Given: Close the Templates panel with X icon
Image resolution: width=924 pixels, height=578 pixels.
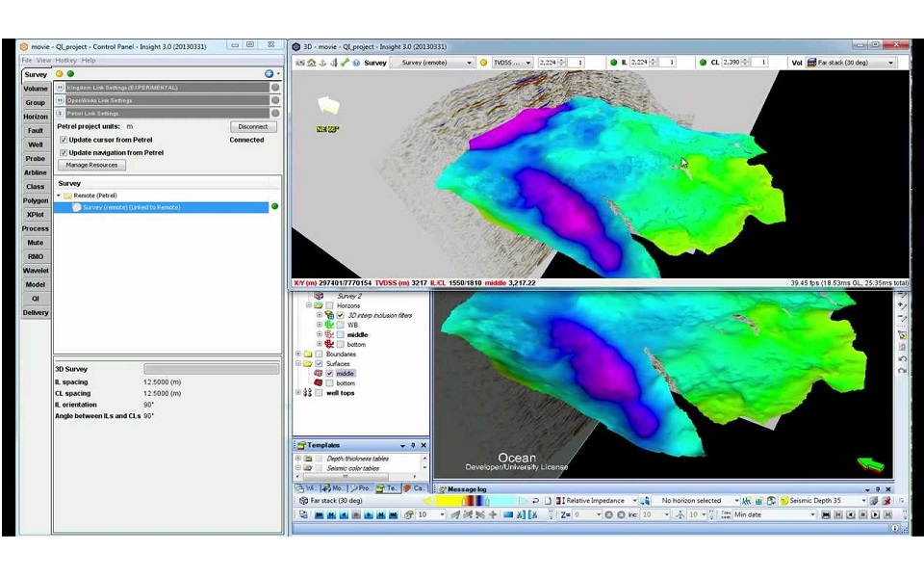Looking at the screenshot, I should [424, 445].
